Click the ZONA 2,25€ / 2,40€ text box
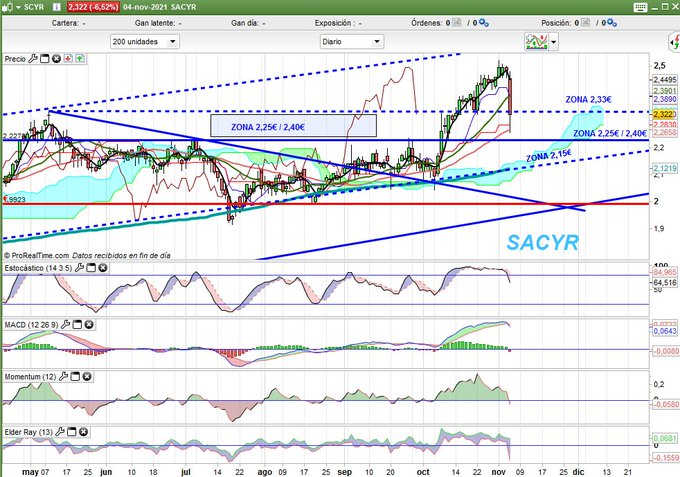 pos(293,125)
